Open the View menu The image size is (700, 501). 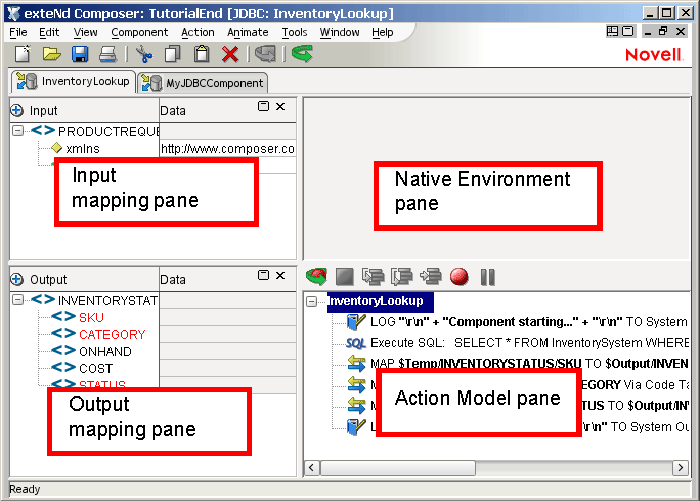pyautogui.click(x=86, y=32)
